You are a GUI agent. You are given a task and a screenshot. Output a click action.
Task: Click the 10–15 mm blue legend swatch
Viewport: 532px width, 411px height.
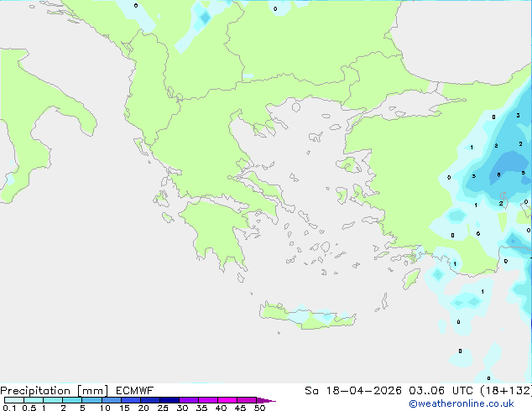click(x=112, y=400)
